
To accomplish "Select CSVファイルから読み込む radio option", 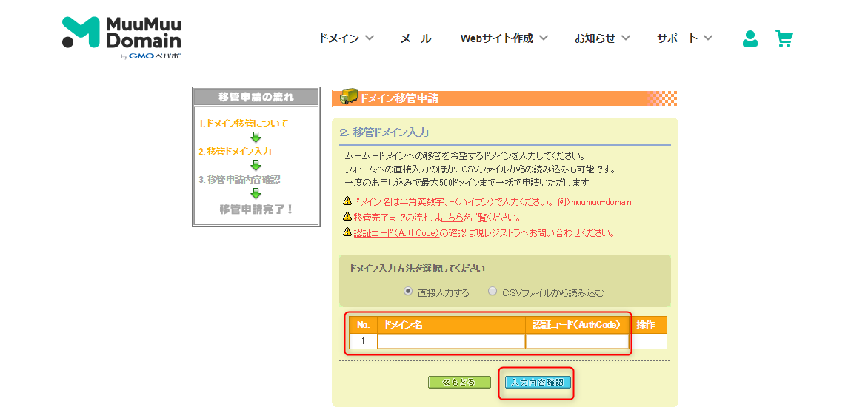I will point(493,292).
